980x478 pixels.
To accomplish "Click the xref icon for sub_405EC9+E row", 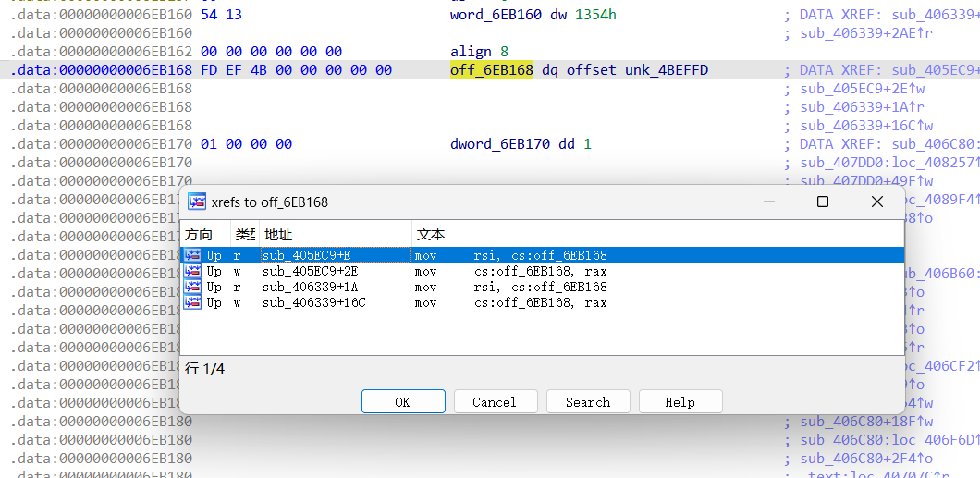I will coord(192,255).
